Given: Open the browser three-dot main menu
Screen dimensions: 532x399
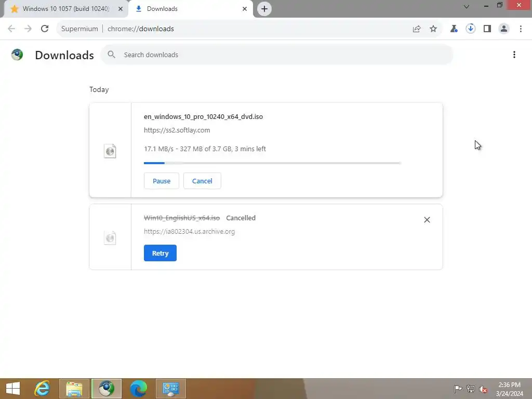Looking at the screenshot, I should (x=521, y=29).
